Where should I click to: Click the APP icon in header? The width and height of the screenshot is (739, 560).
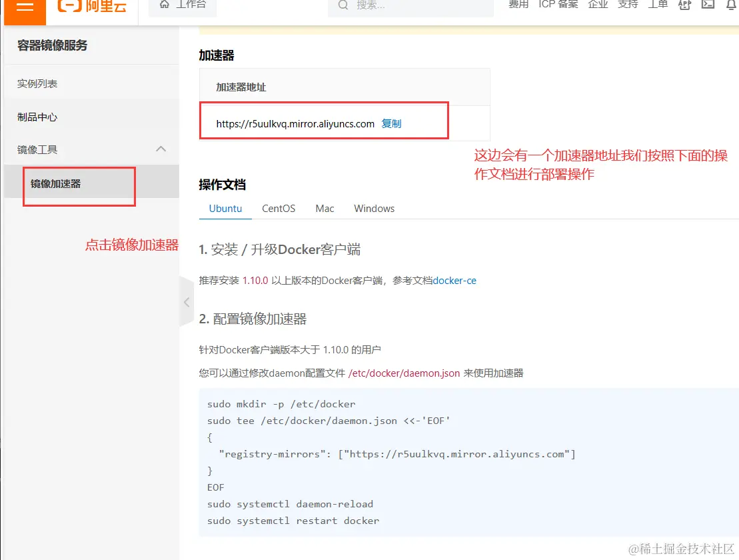pyautogui.click(x=685, y=5)
